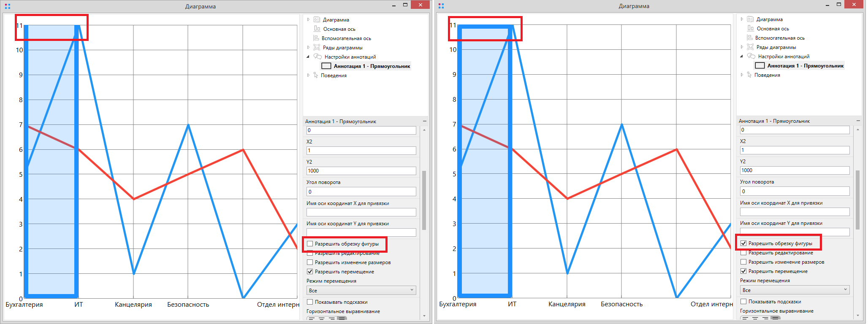Viewport: 868px width, 324px height.
Task: Enable Разрешить обрезку фигуры in left window
Action: click(310, 244)
